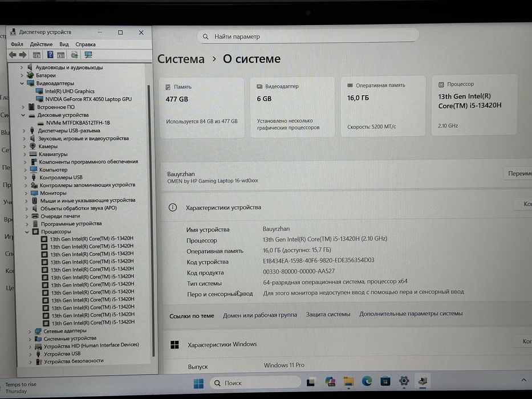Click the Windows 11 Pro edition text
Viewport: 532px width, 399px height.
click(284, 365)
